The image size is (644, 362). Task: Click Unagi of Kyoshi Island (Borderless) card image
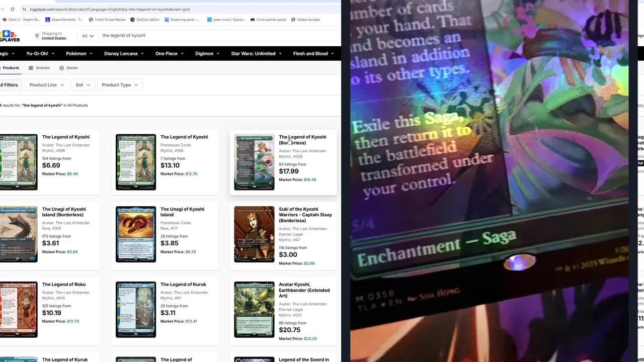(x=19, y=234)
